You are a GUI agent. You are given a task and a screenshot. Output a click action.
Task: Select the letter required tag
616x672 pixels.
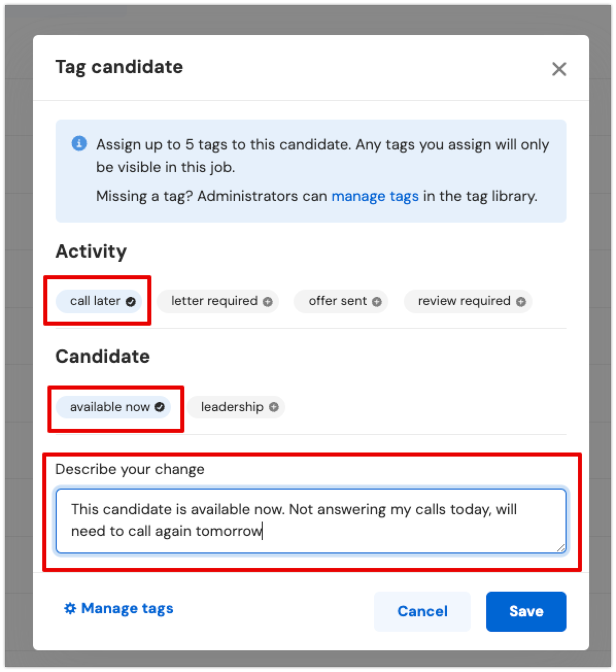(218, 301)
